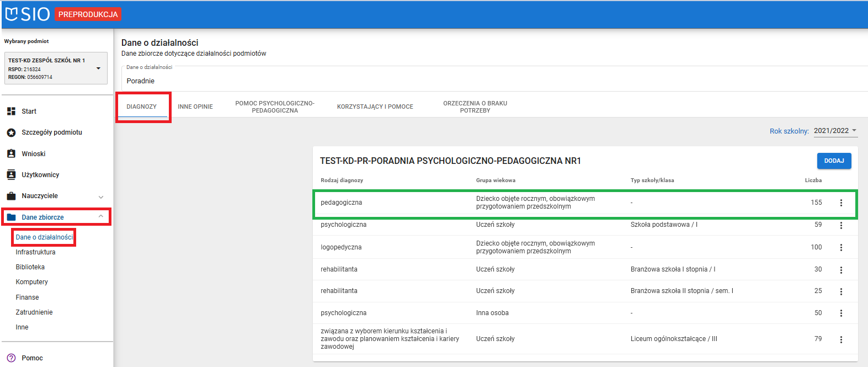
Task: Click the Dodaj button
Action: 834,161
